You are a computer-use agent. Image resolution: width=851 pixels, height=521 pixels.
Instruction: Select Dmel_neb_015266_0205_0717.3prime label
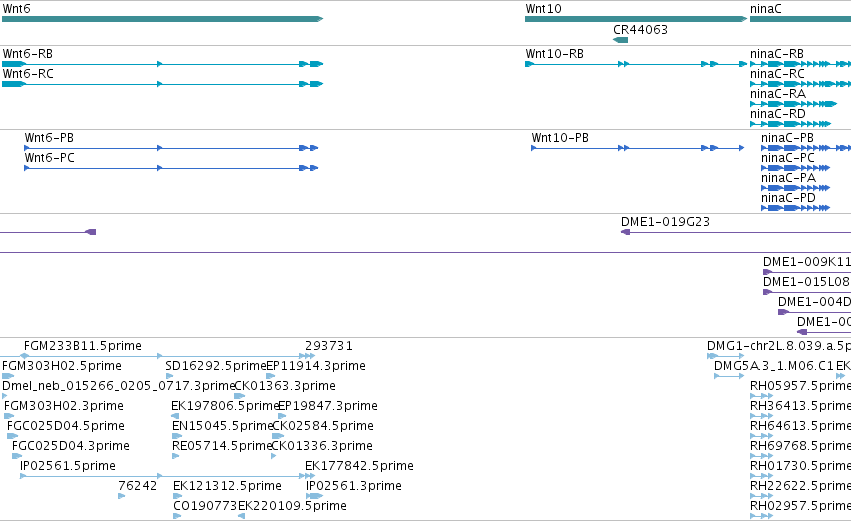point(118,386)
